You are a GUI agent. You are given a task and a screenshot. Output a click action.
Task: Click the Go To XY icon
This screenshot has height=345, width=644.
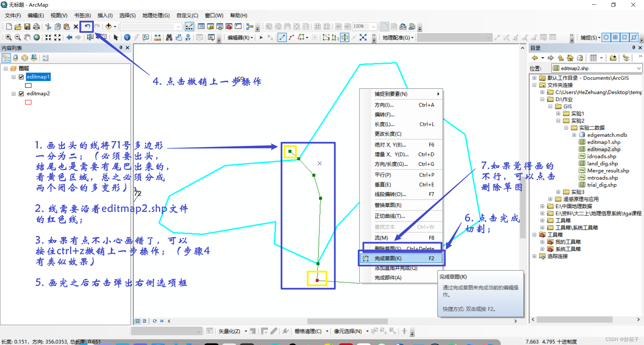[188, 37]
